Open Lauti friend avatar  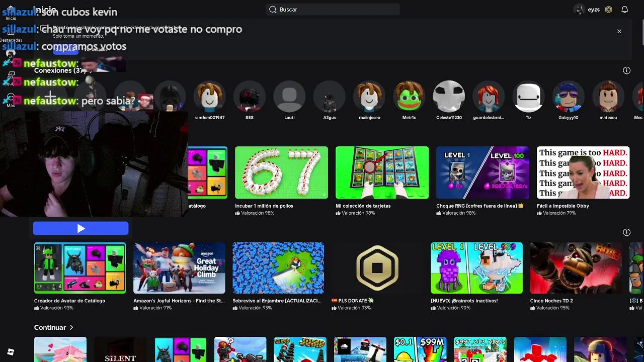click(289, 96)
